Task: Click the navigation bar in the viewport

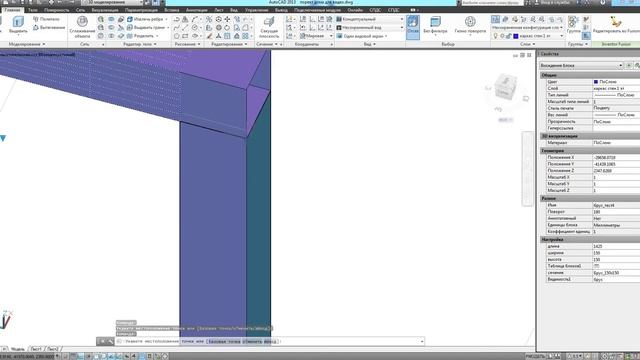Action: [527, 169]
